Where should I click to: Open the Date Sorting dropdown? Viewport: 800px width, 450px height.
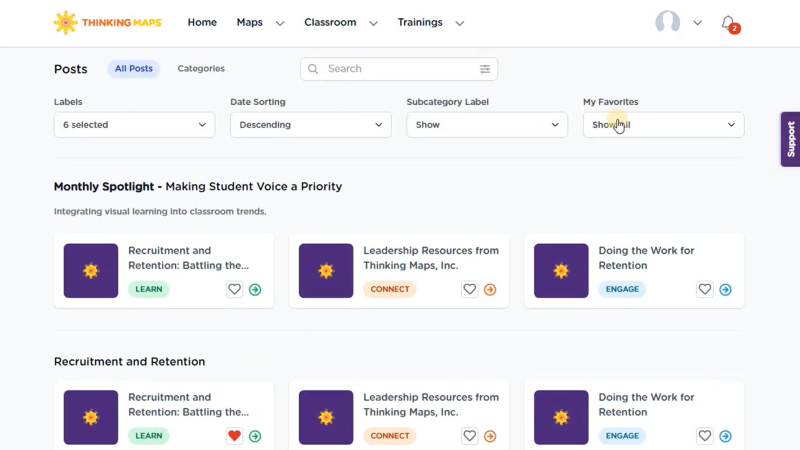tap(310, 125)
